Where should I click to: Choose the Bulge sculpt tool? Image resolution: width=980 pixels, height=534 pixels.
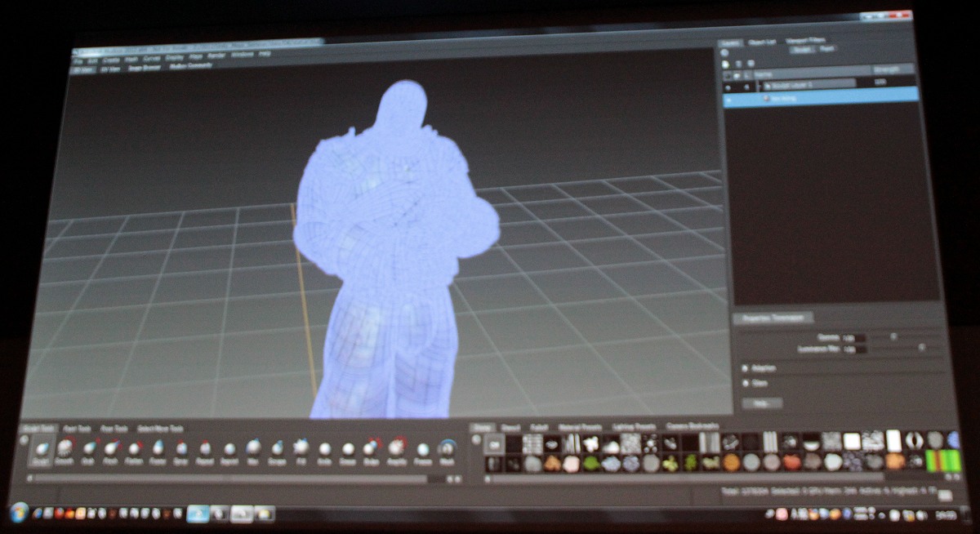(372, 447)
